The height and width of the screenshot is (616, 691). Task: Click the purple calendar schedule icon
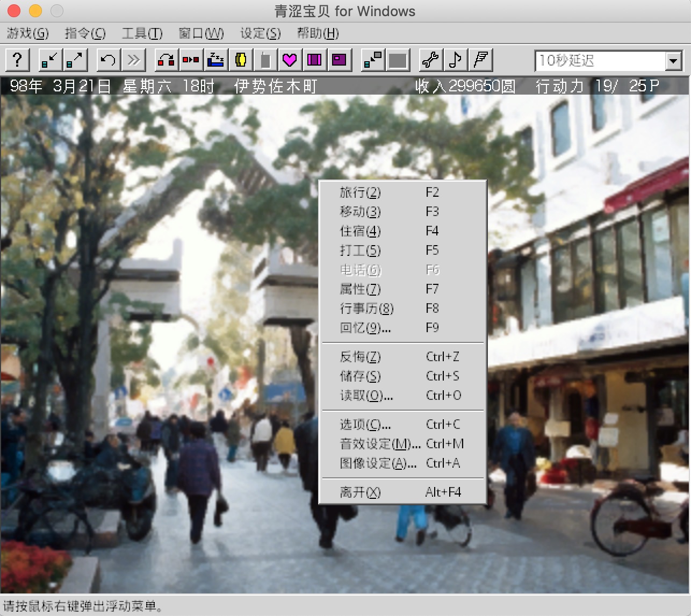pos(315,60)
